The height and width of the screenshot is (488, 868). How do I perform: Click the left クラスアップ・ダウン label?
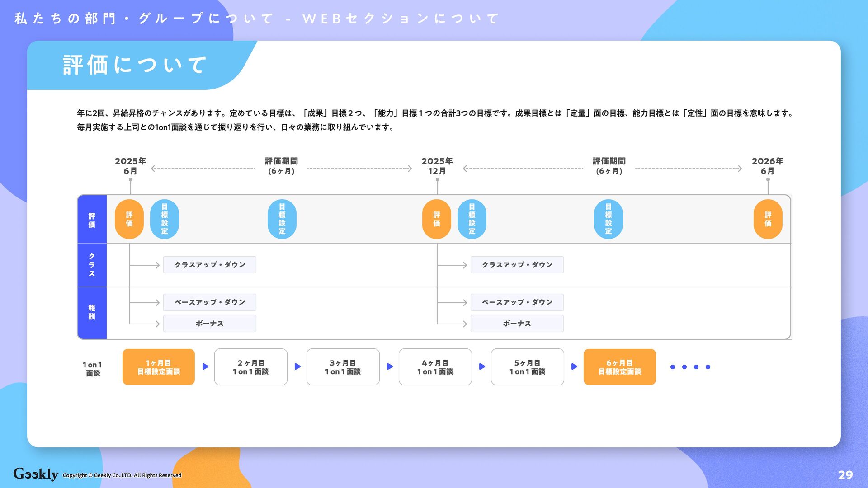[x=210, y=265]
